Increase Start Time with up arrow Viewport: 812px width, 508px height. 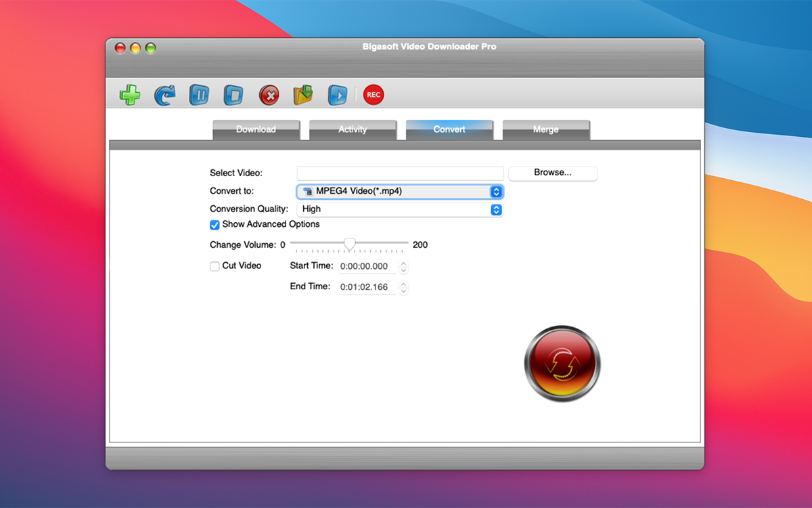click(404, 263)
